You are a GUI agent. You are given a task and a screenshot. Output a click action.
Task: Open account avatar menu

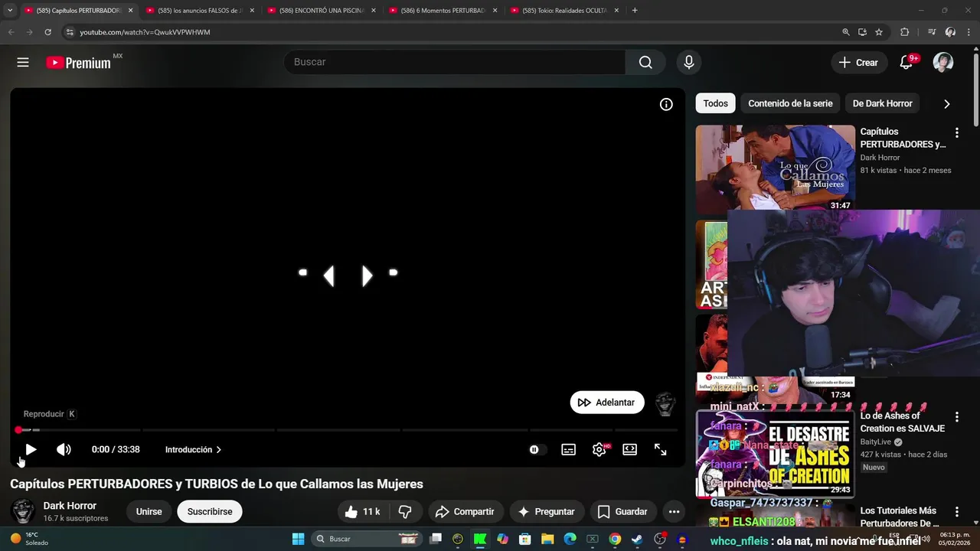tap(943, 63)
